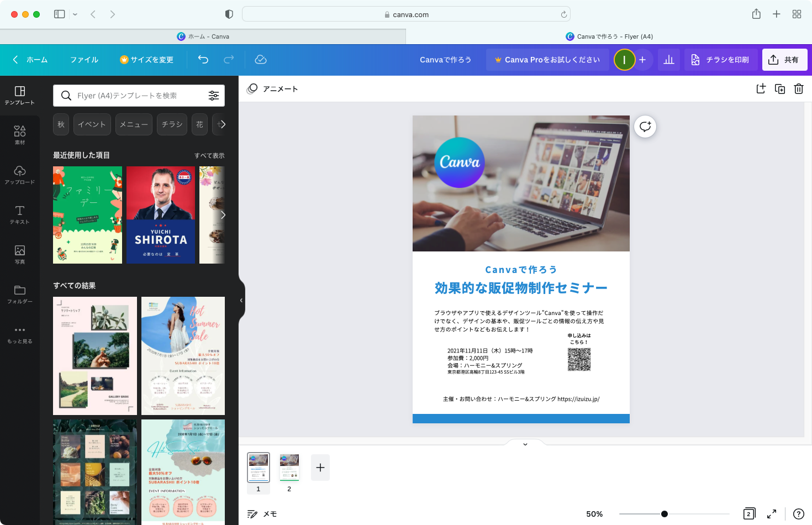
Task: Open サイズを変更 resize menu
Action: tap(146, 60)
